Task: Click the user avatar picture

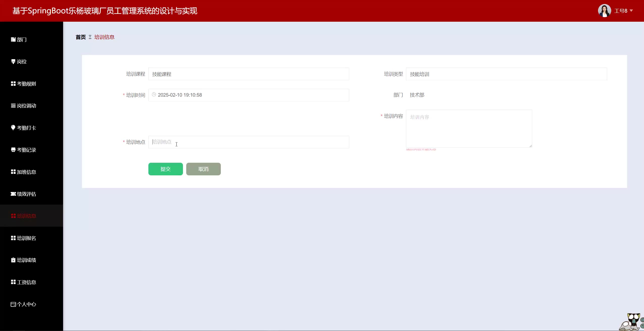Action: coord(604,11)
